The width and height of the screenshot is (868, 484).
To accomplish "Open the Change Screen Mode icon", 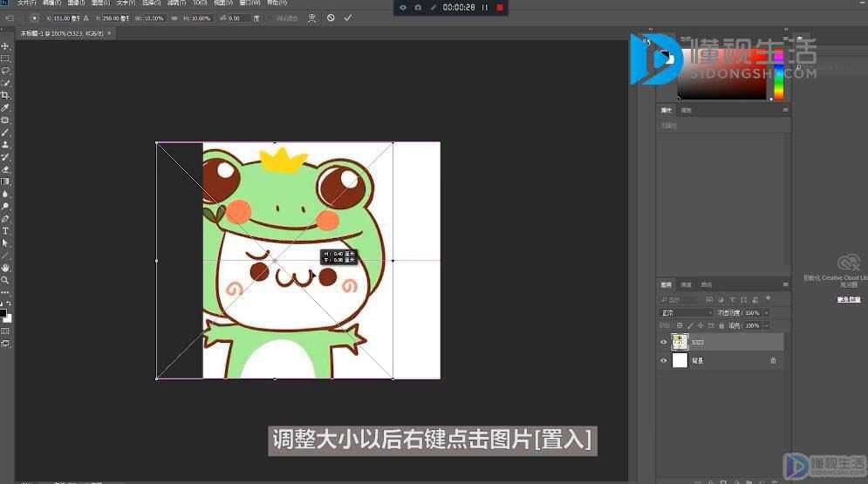I will click(5, 344).
